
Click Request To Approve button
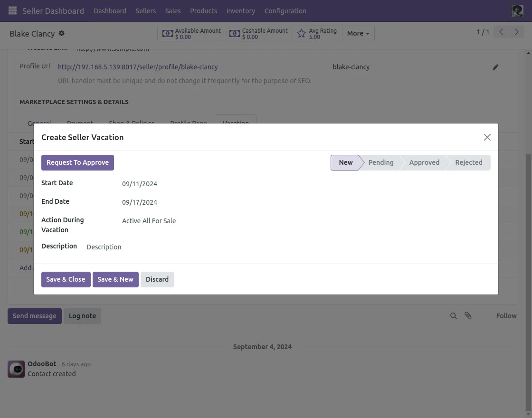(77, 162)
